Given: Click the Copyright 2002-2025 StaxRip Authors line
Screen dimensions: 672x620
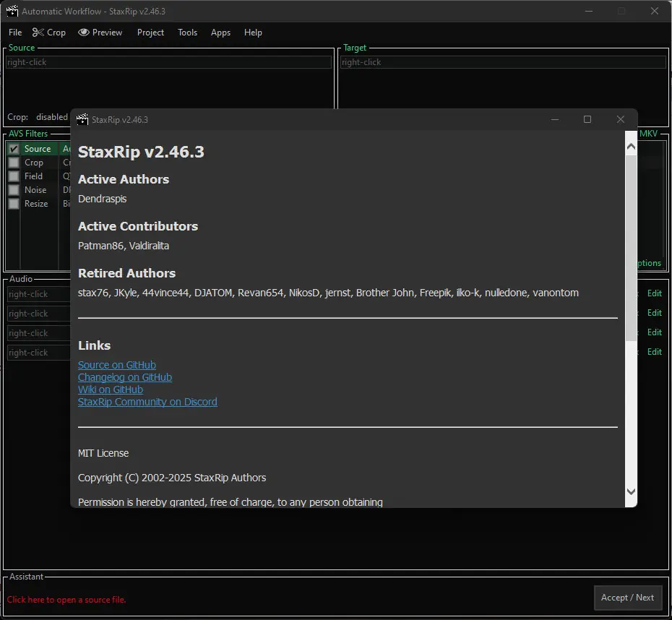Looking at the screenshot, I should click(172, 478).
